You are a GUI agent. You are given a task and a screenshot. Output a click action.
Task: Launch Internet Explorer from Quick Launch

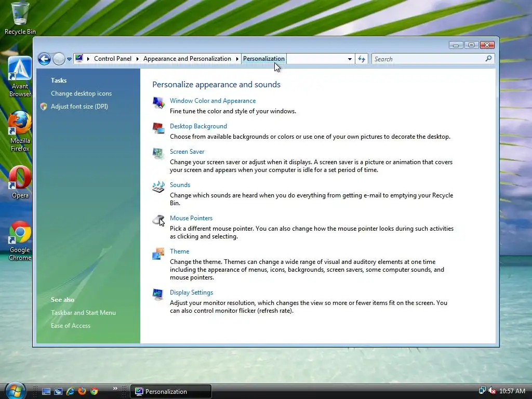point(70,392)
